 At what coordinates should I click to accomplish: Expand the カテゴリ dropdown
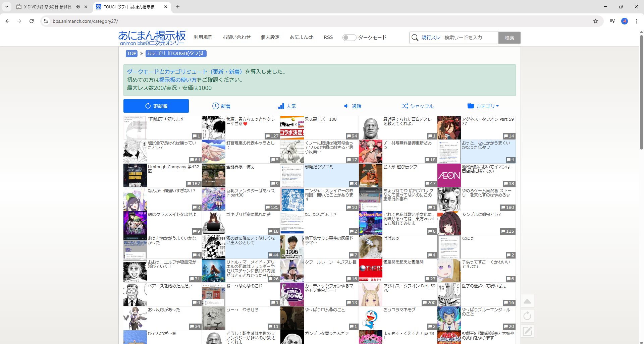click(483, 106)
